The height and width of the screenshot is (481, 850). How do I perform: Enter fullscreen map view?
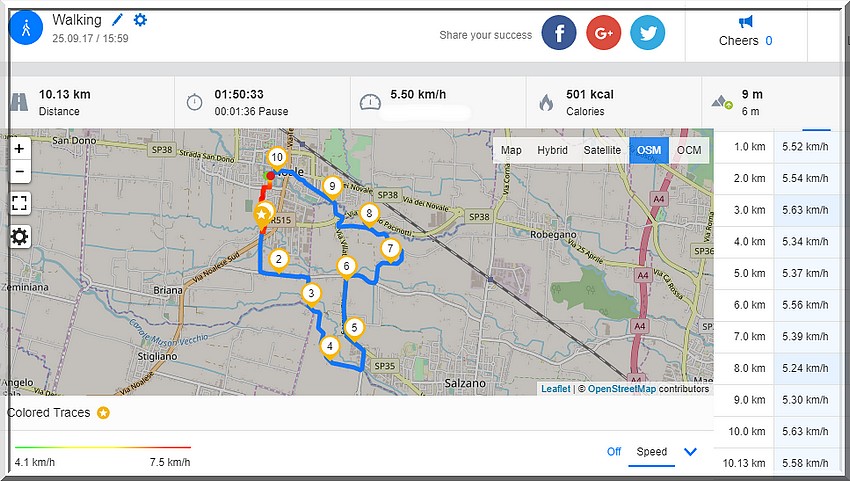tap(19, 203)
